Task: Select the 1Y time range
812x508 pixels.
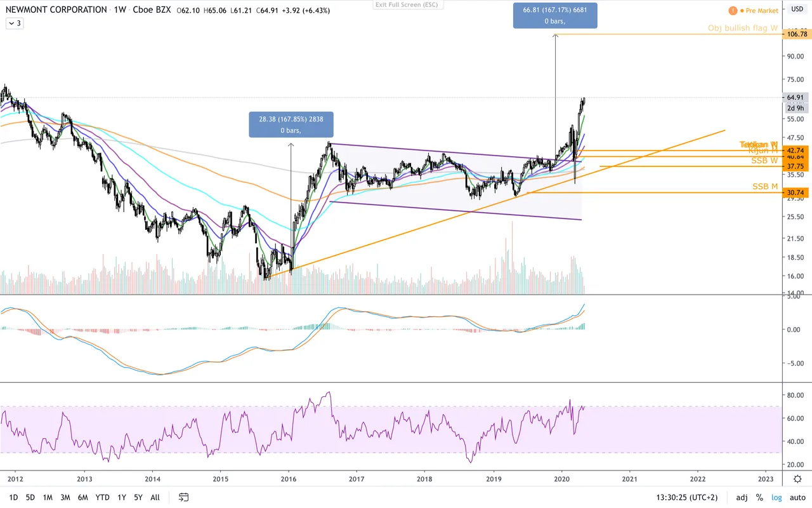Action: [122, 497]
